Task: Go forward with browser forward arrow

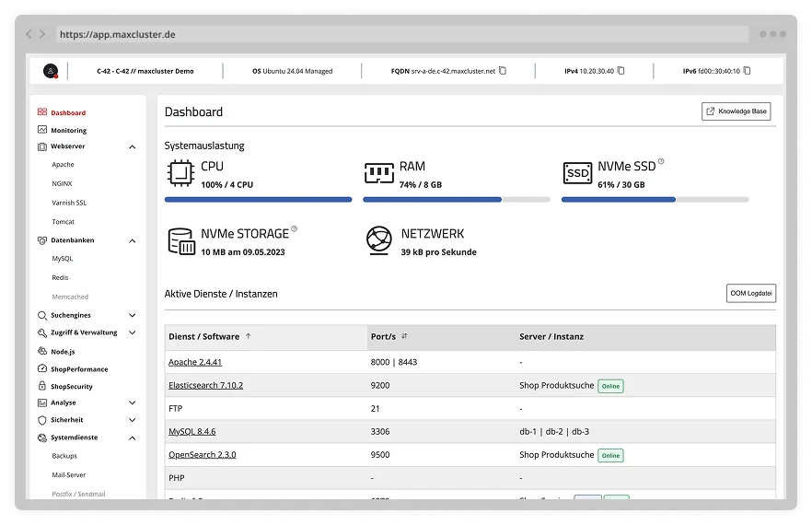Action: tap(42, 34)
